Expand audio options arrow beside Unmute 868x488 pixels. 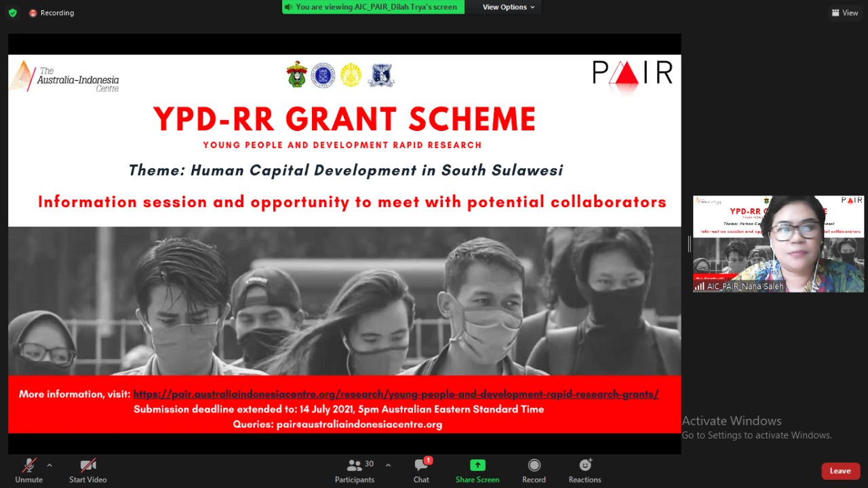50,466
